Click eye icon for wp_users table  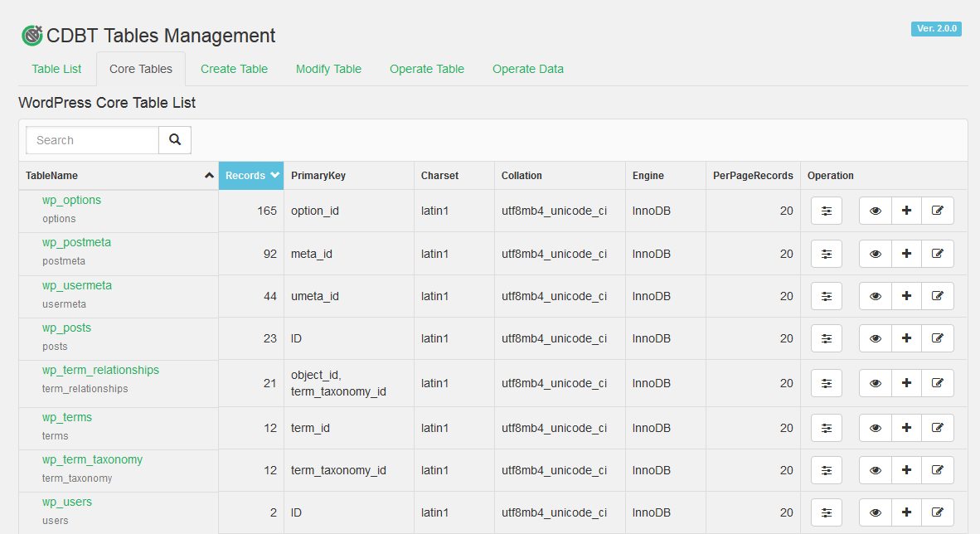(x=875, y=512)
